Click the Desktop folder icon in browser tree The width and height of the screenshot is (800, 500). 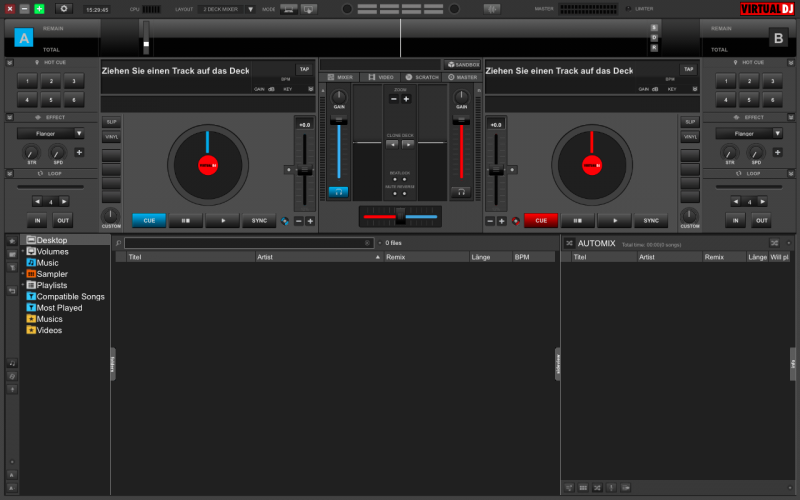[31, 240]
